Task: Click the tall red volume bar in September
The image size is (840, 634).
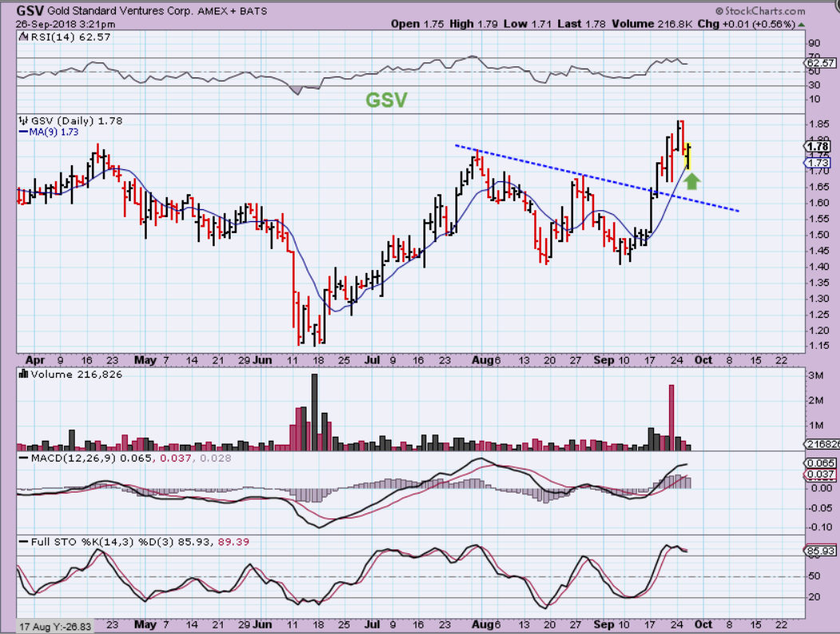Action: pyautogui.click(x=672, y=417)
